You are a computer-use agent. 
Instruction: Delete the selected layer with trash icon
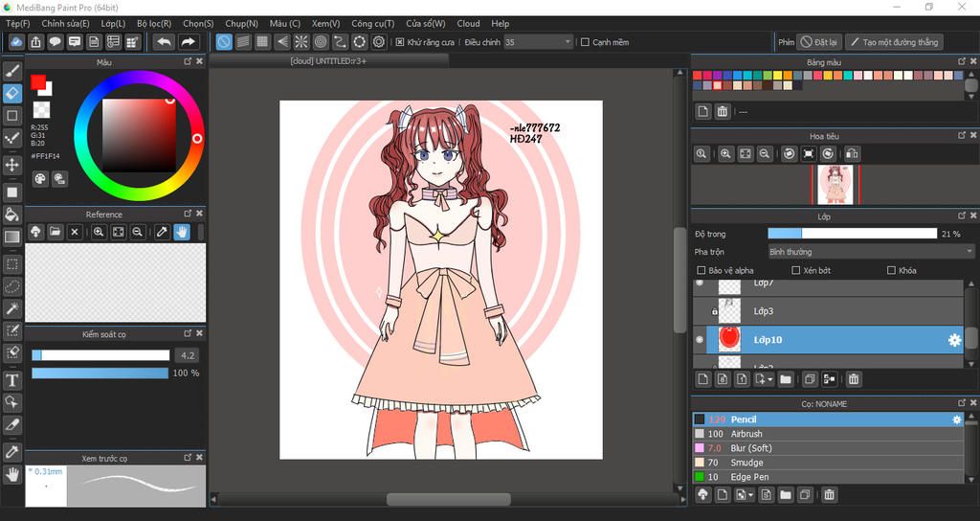(x=854, y=379)
